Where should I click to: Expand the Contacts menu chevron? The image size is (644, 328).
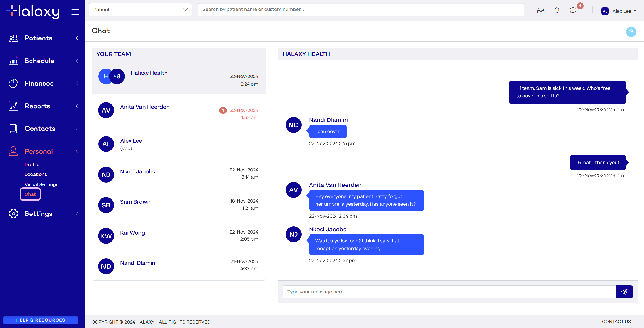(x=77, y=129)
